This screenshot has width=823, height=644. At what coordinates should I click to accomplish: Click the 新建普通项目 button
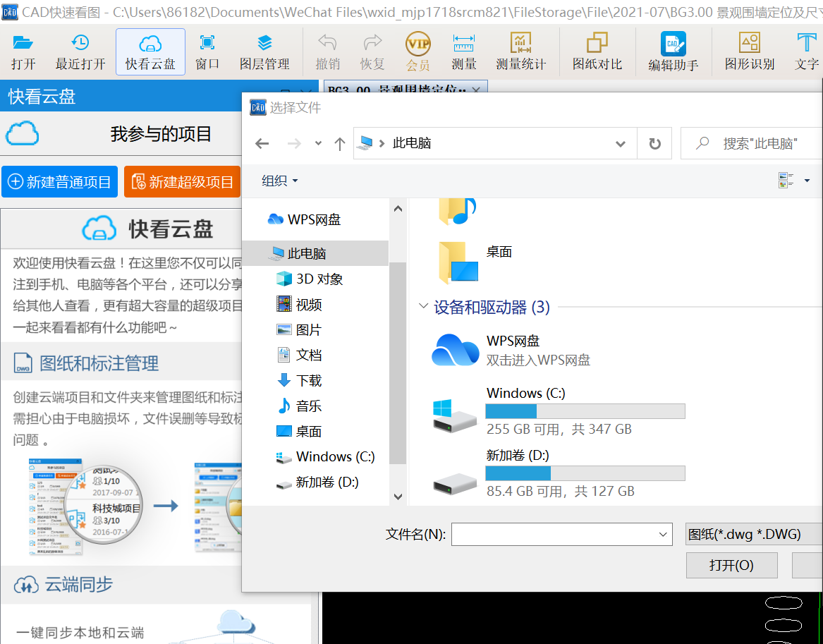pos(59,181)
